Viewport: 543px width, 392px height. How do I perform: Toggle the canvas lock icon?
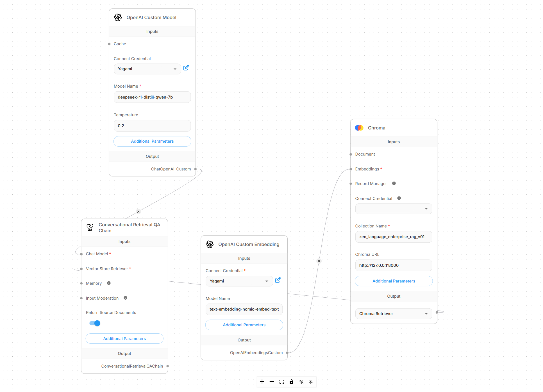click(292, 382)
